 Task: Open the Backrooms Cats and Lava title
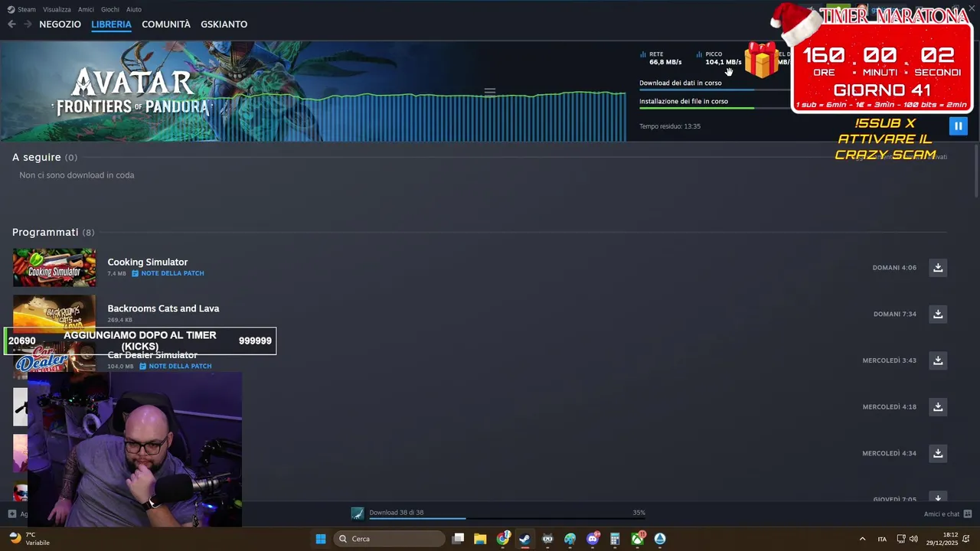[x=163, y=308]
